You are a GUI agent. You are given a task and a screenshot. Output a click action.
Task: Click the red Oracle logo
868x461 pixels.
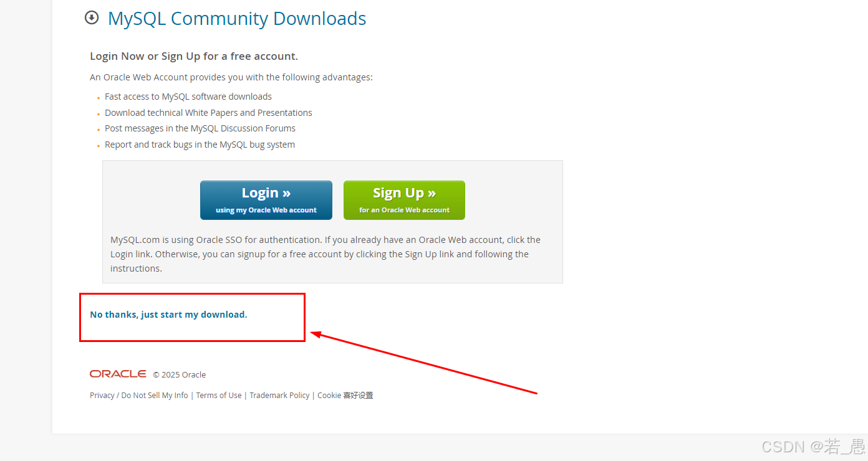coord(118,374)
